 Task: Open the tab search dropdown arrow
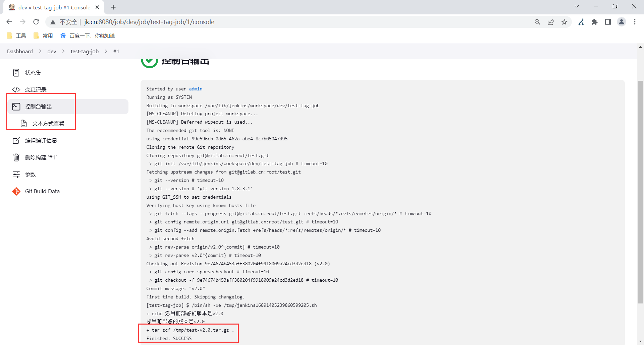[577, 6]
